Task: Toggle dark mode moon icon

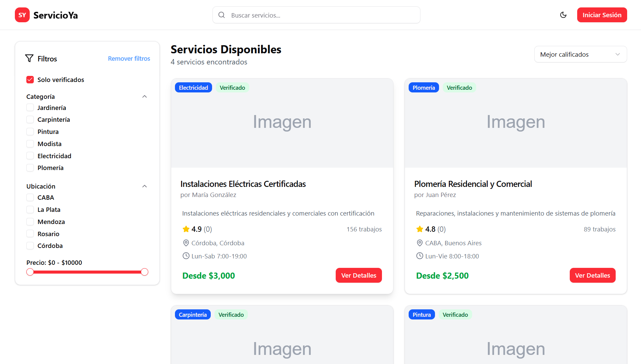Action: point(563,15)
